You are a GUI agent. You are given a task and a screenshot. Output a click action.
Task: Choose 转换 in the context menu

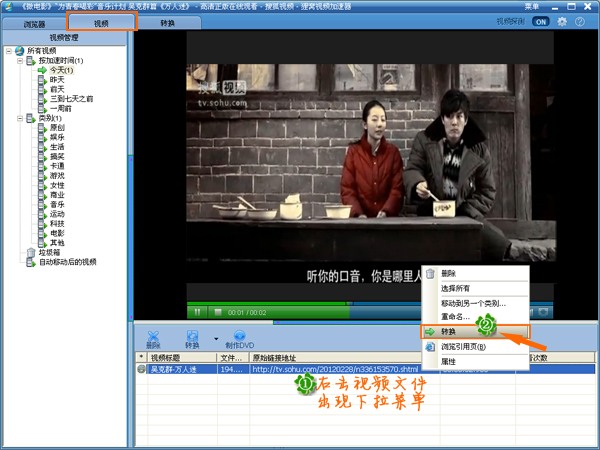475,332
